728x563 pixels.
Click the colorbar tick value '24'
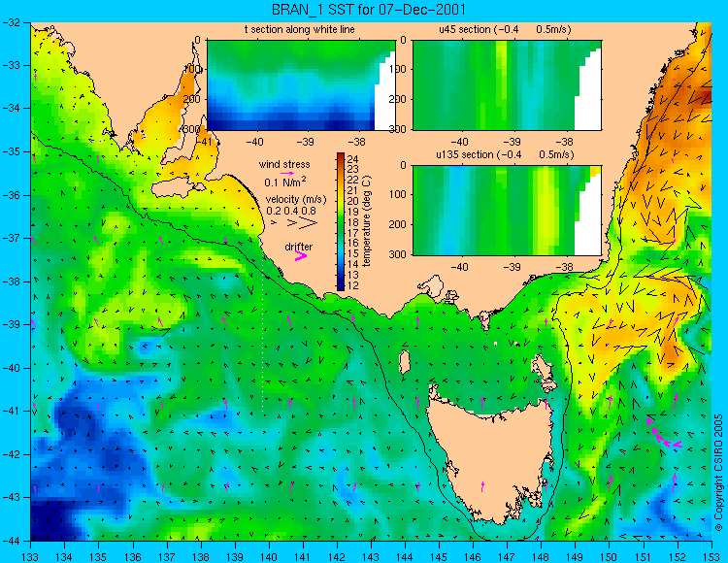click(x=353, y=158)
